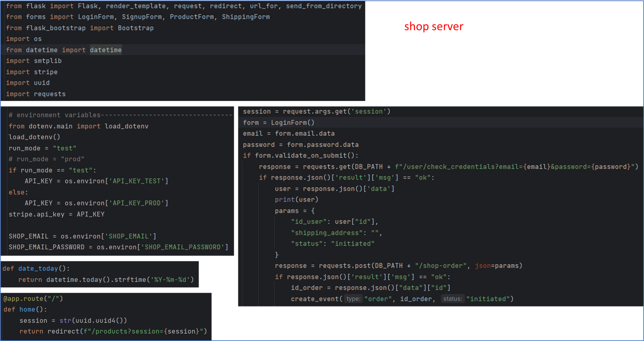Click the 'form = LoginForm()' line
644x341 pixels.
tap(278, 123)
